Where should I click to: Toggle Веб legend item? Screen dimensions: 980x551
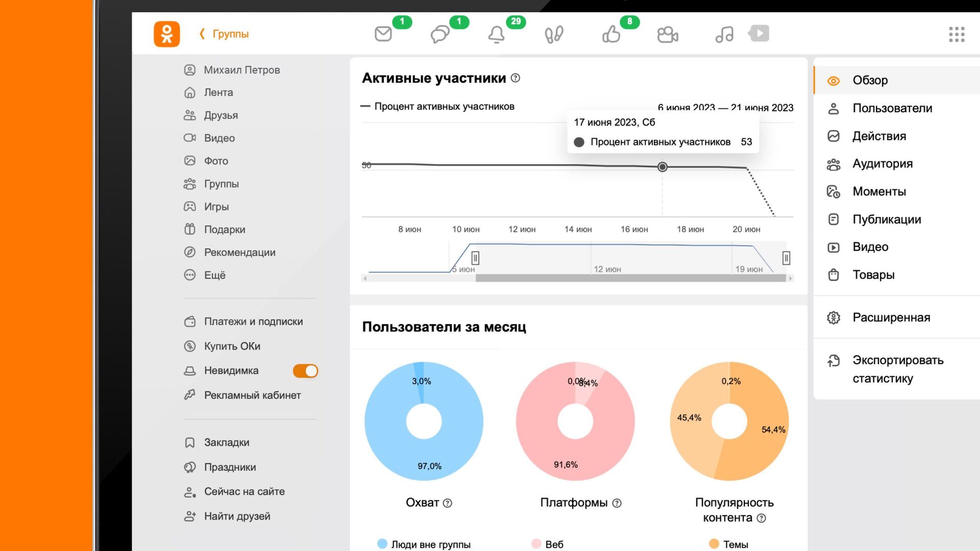click(x=547, y=544)
